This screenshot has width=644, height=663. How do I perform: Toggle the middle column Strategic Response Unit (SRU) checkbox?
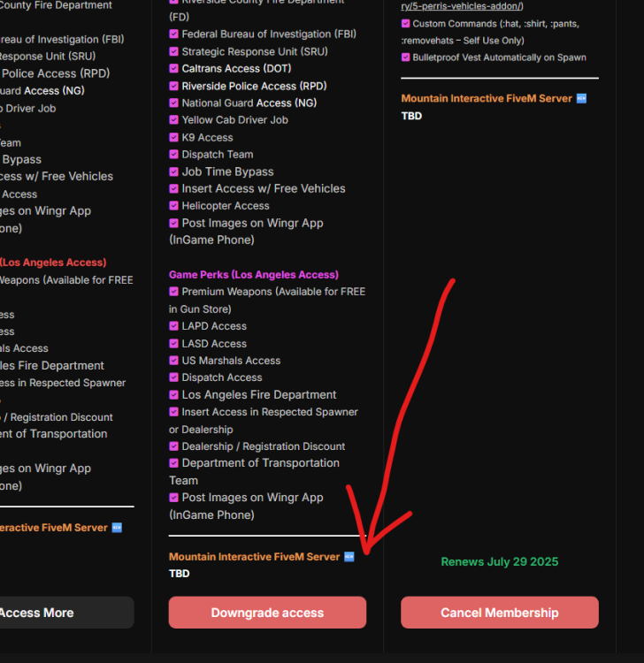tap(173, 51)
